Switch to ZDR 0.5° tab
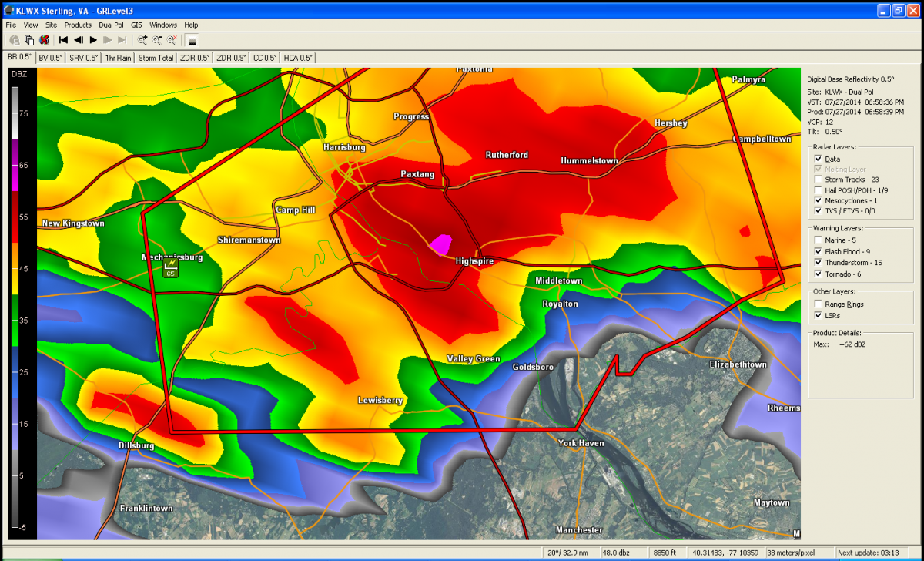Viewport: 924px width, 561px height. tap(196, 58)
